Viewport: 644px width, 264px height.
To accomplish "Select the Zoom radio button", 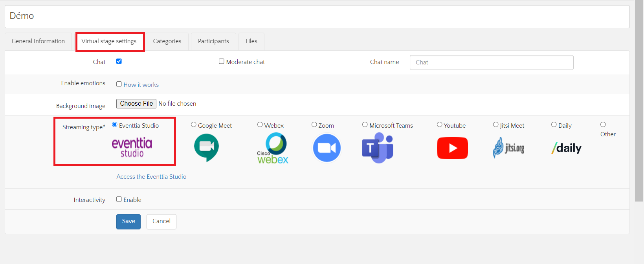I will pyautogui.click(x=314, y=125).
